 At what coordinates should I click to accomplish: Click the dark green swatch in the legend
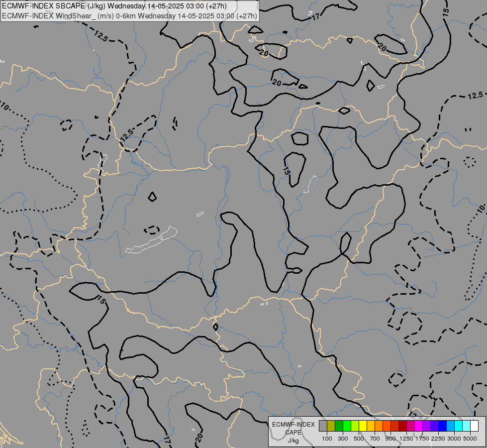tap(339, 426)
